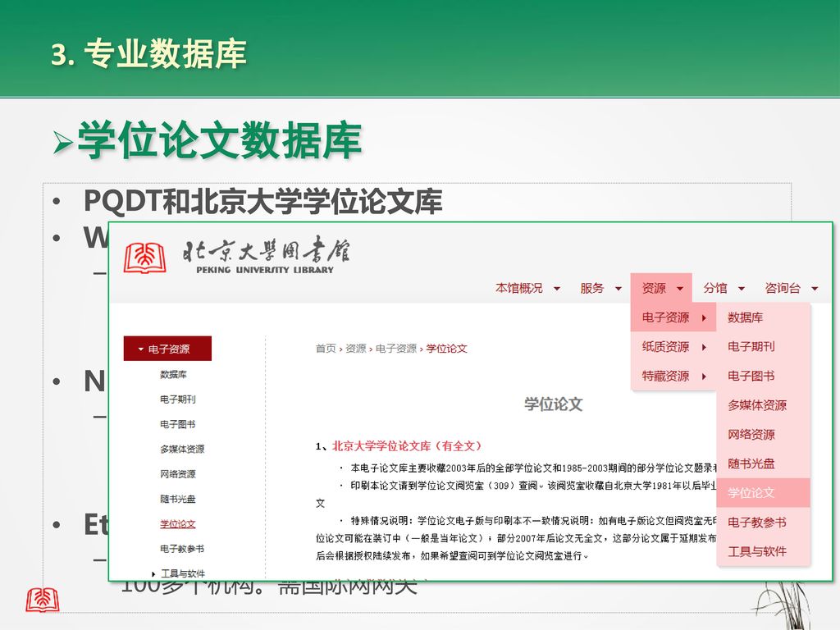840x630 pixels.
Task: Open 随书光盘 in the left sidebar
Action: (178, 499)
